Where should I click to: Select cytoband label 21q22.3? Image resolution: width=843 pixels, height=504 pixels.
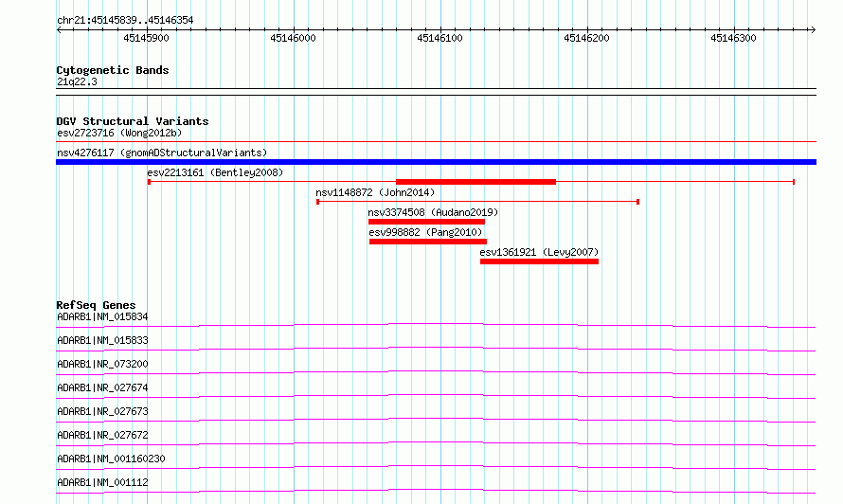tap(77, 81)
